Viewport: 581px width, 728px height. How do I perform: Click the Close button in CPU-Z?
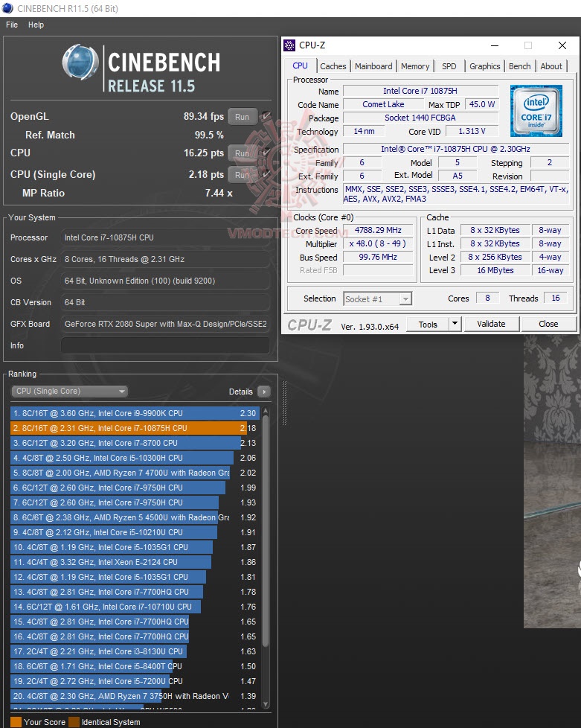click(x=548, y=324)
